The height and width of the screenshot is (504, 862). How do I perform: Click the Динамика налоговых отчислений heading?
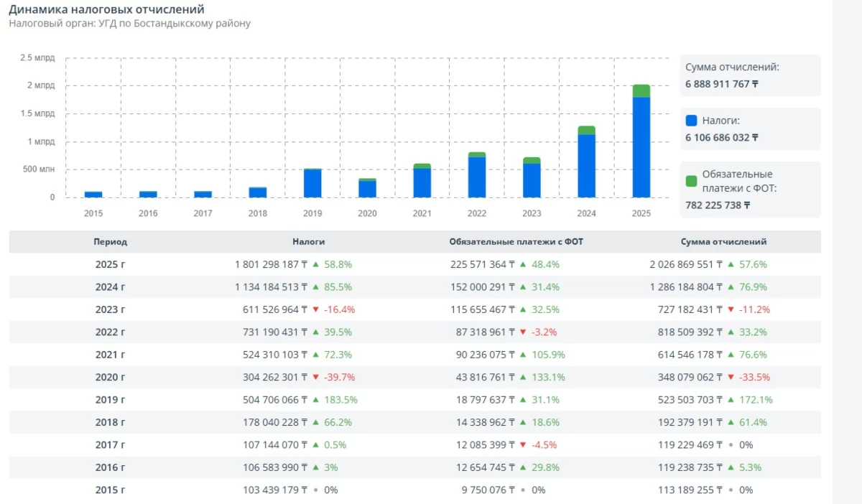(x=106, y=9)
